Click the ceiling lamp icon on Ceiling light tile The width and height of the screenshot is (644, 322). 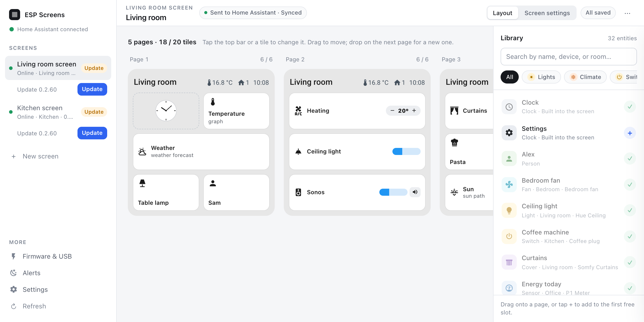click(x=298, y=152)
